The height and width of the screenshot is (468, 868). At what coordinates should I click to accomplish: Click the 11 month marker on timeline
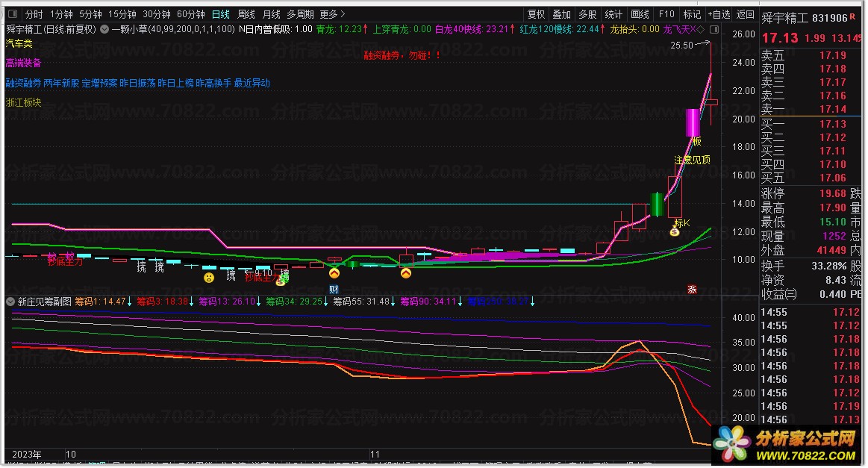[375, 454]
